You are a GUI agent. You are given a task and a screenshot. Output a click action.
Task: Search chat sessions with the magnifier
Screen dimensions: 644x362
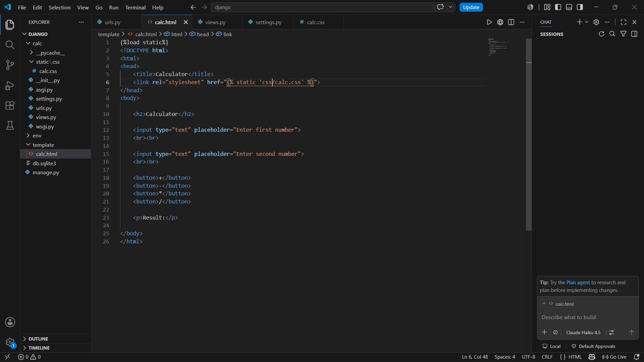[612, 34]
